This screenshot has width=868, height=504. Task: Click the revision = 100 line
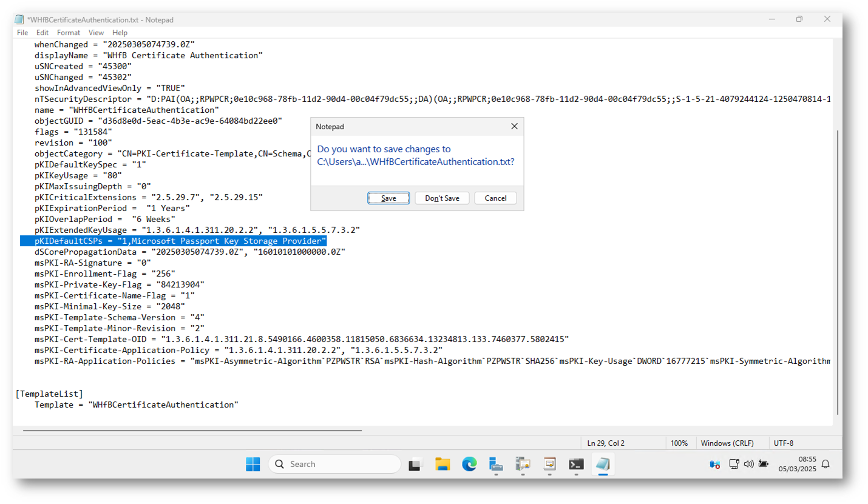coord(73,143)
